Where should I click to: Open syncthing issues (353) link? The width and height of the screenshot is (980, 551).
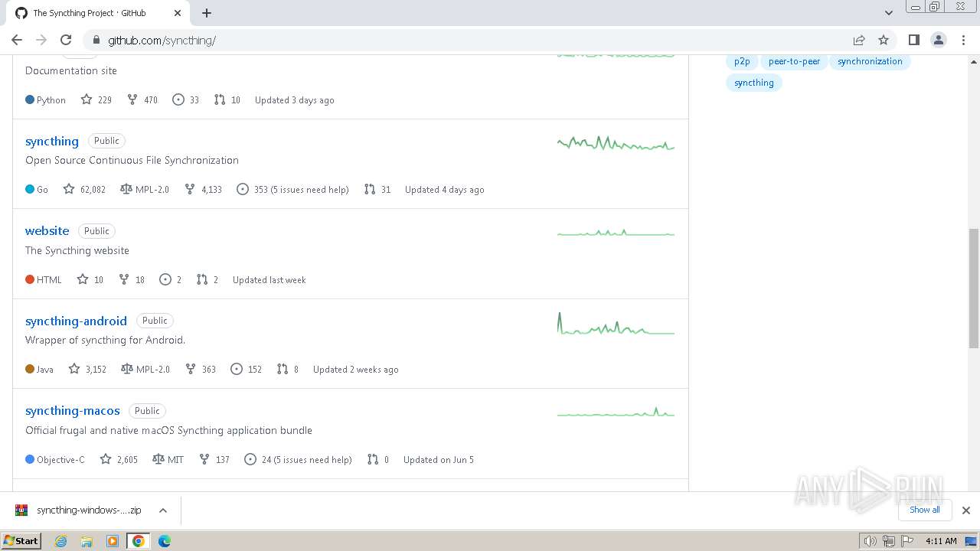click(x=292, y=190)
